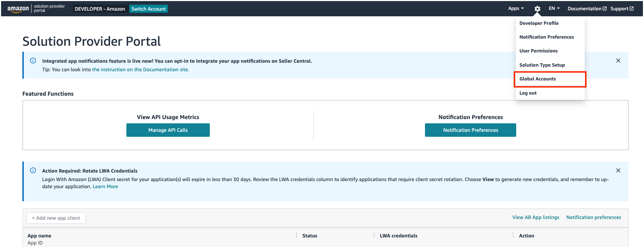Click the Solution Provider Portal heading
Image resolution: width=644 pixels, height=247 pixels.
click(92, 41)
